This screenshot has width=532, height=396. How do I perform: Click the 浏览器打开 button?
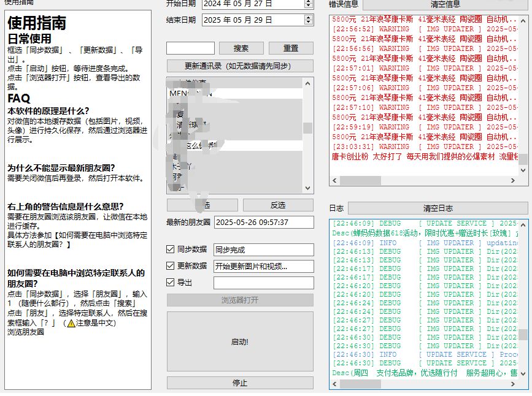pyautogui.click(x=240, y=300)
